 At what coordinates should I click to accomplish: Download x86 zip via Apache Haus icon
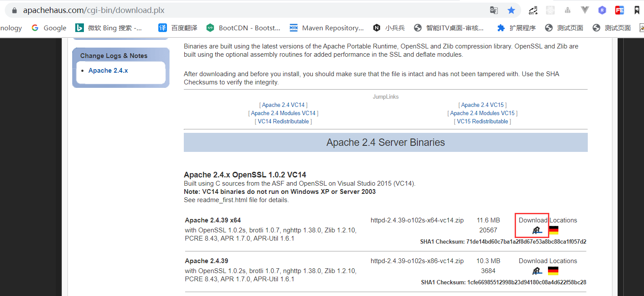click(537, 271)
